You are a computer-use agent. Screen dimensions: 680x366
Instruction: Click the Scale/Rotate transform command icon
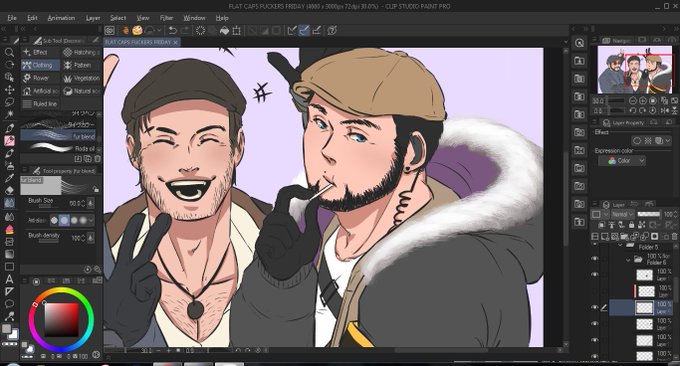(x=236, y=30)
